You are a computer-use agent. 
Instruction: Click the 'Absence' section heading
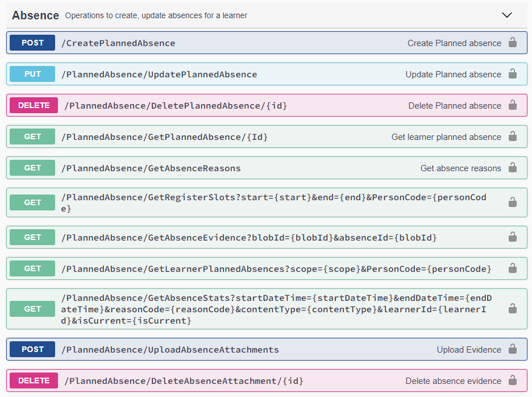[36, 15]
